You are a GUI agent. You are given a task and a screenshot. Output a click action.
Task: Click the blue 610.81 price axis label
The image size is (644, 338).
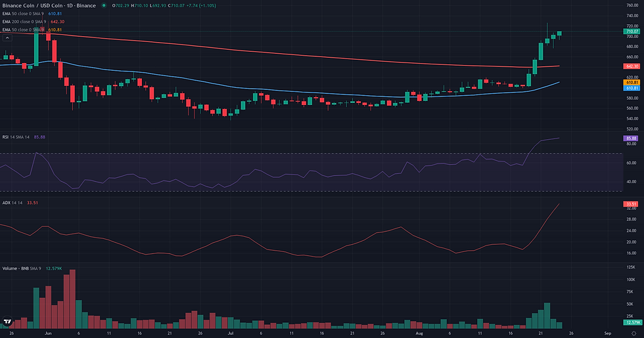click(x=632, y=88)
